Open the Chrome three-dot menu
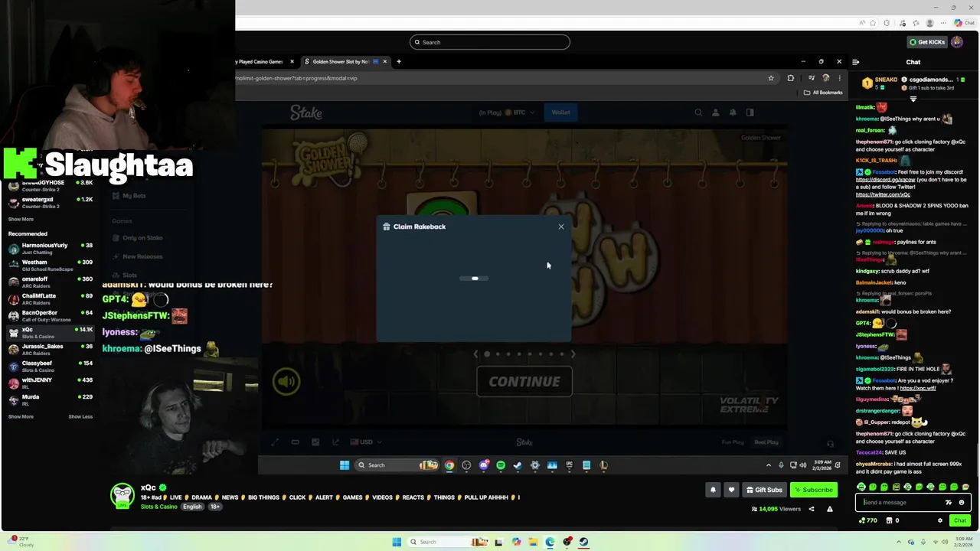 point(839,78)
